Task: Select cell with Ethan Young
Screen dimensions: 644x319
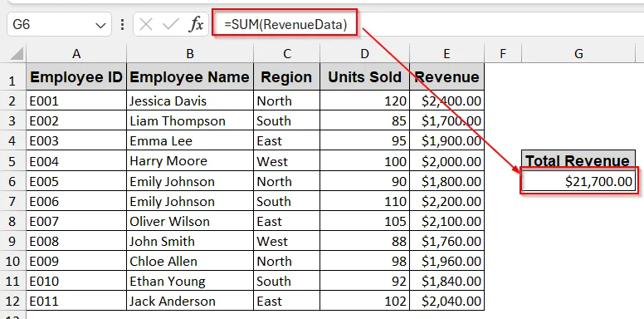Action: (190, 281)
